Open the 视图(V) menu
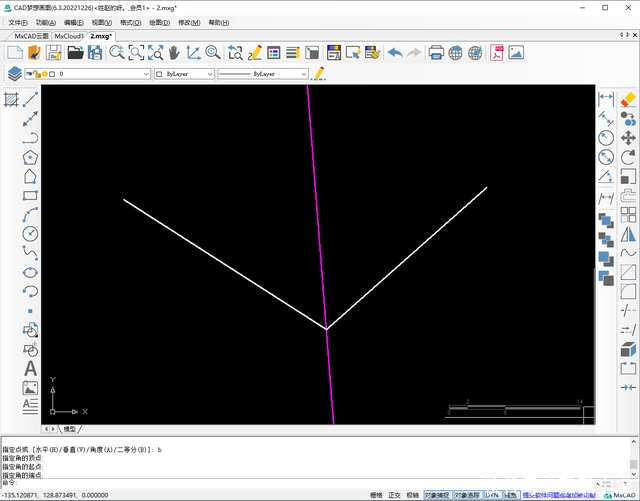This screenshot has width=640, height=501. [x=102, y=22]
